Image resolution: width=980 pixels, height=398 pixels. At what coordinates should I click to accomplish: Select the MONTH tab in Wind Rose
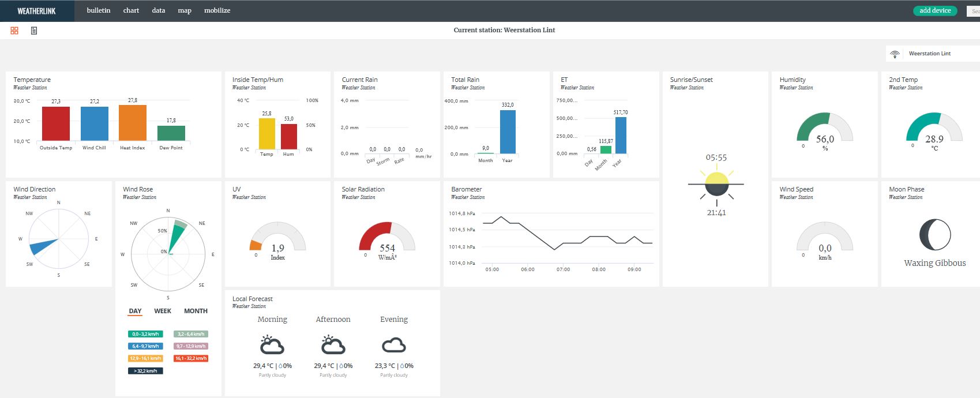point(196,311)
